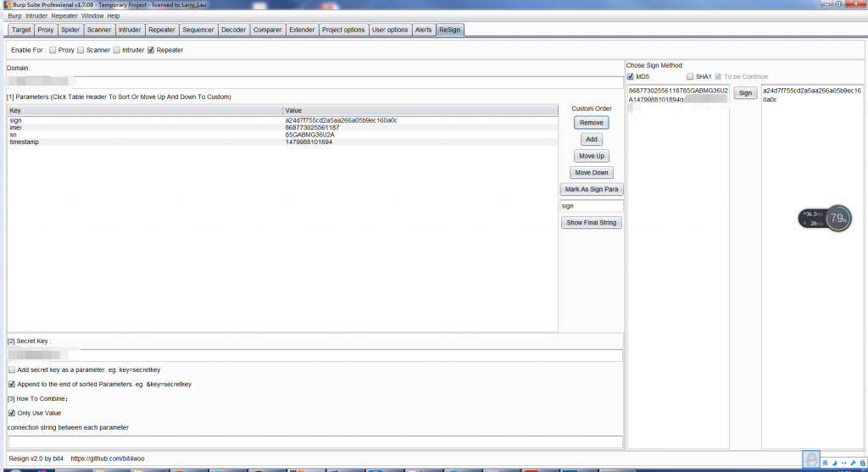Select the 'sn' parameter row
The width and height of the screenshot is (868, 472).
pyautogui.click(x=282, y=135)
